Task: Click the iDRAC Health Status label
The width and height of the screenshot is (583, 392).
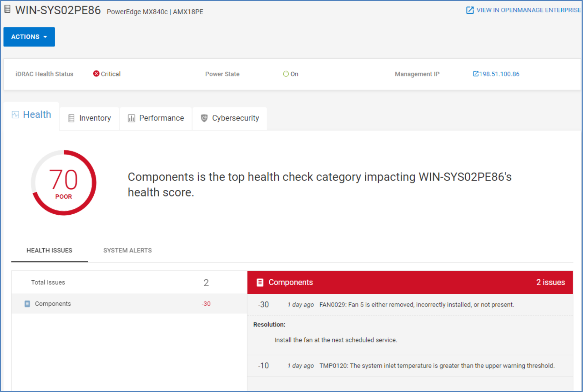Action: 44,74
